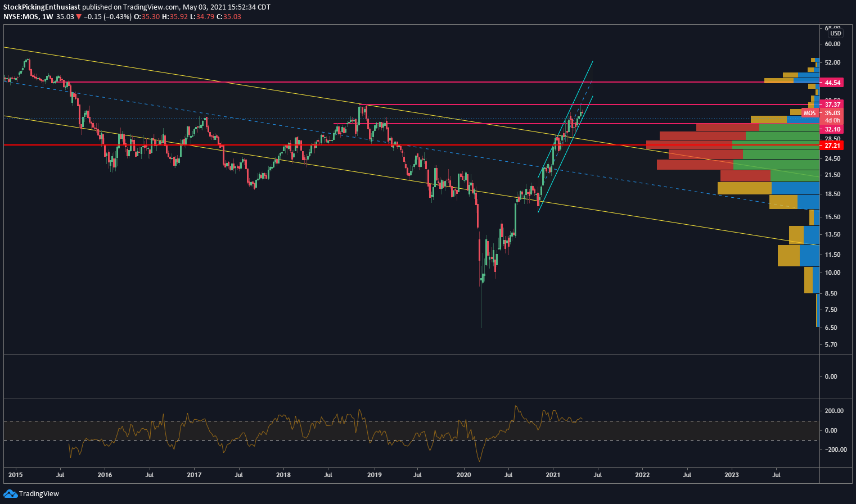Select the 32.10 price level label
Screen dimensions: 856x504
tap(832, 129)
